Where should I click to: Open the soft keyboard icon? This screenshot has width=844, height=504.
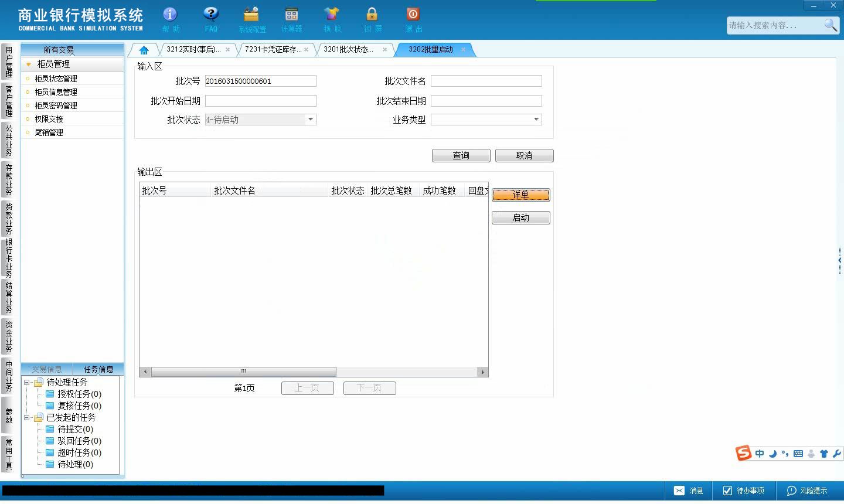pyautogui.click(x=798, y=454)
